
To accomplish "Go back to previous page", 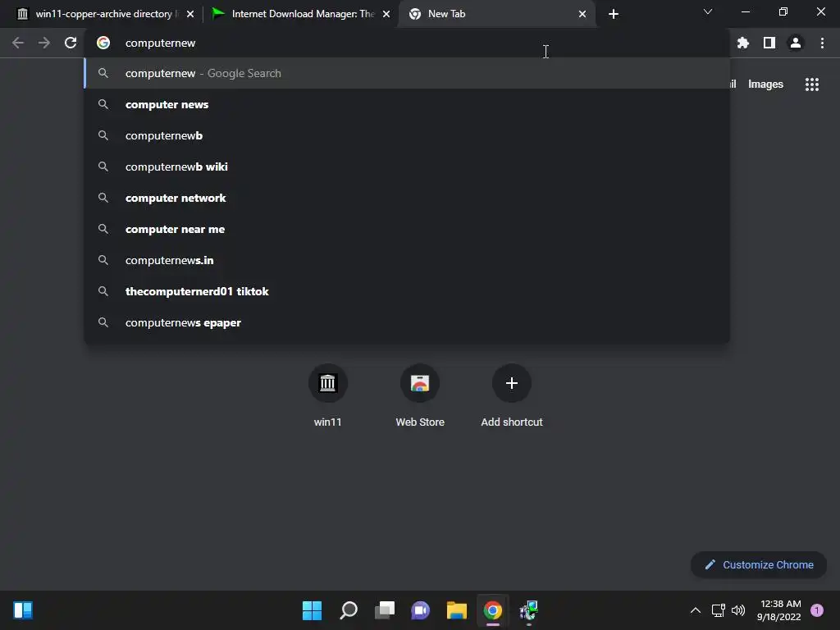I will pyautogui.click(x=18, y=43).
